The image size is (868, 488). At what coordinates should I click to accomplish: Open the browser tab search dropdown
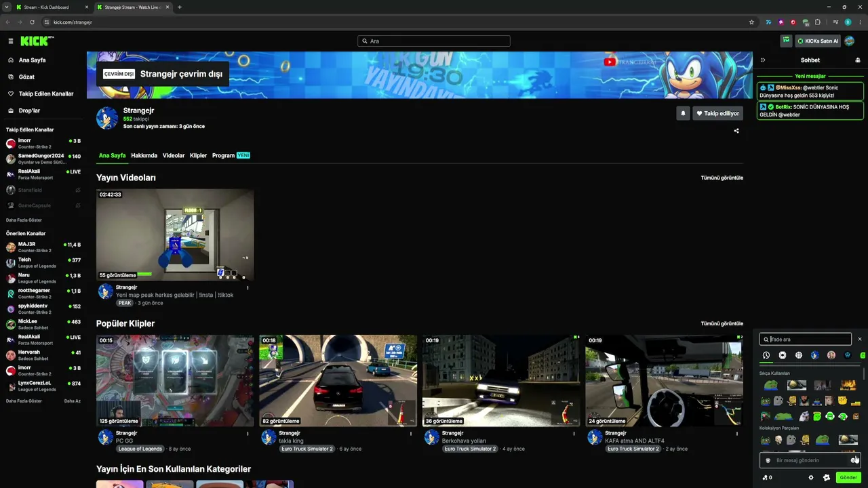click(6, 7)
